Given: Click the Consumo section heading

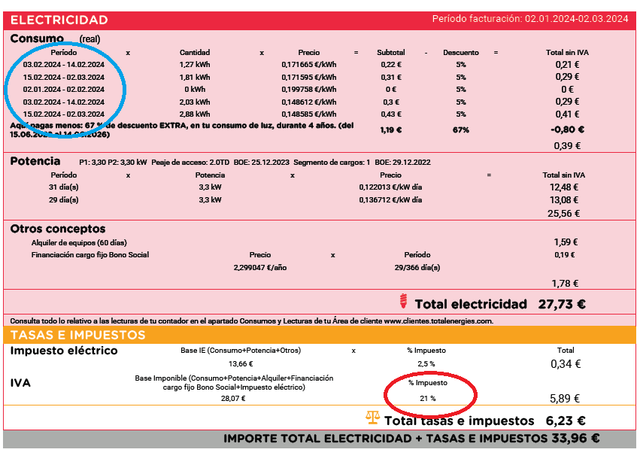Looking at the screenshot, I should (x=37, y=38).
